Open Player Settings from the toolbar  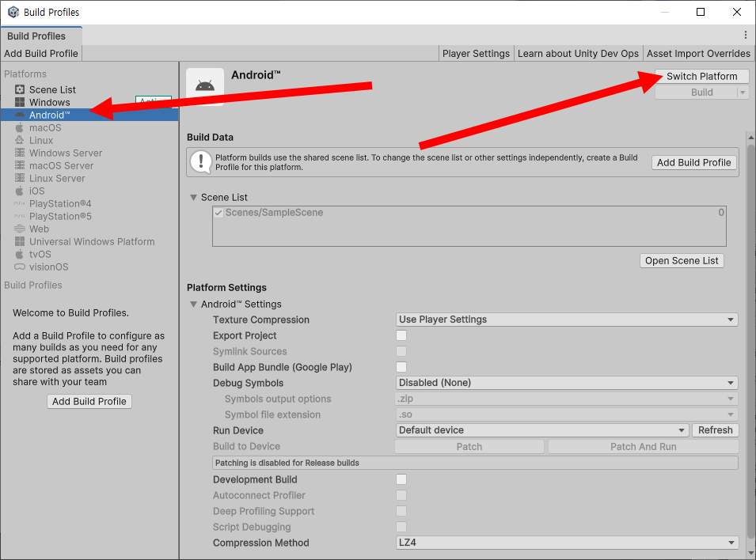[x=476, y=54]
